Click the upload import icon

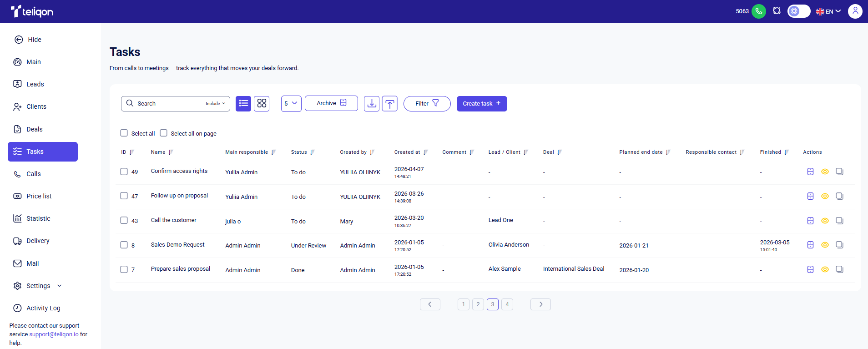point(390,104)
